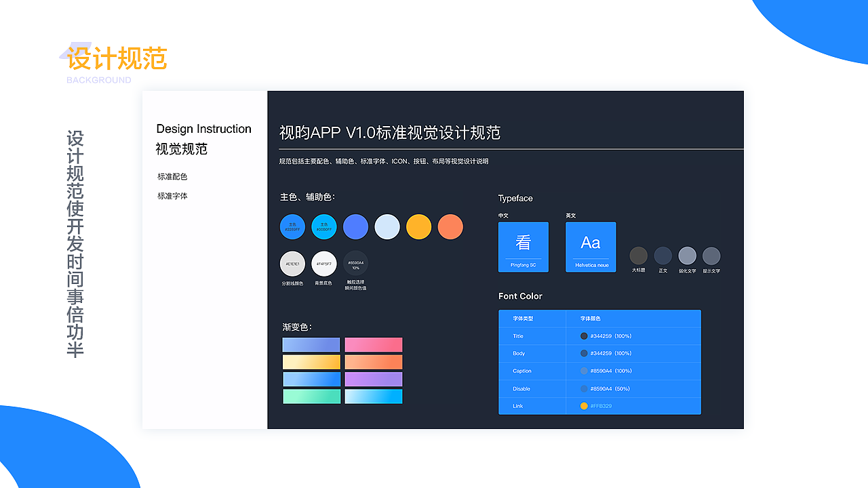Select the mint green gradient swatch
This screenshot has width=868, height=488.
coord(311,396)
